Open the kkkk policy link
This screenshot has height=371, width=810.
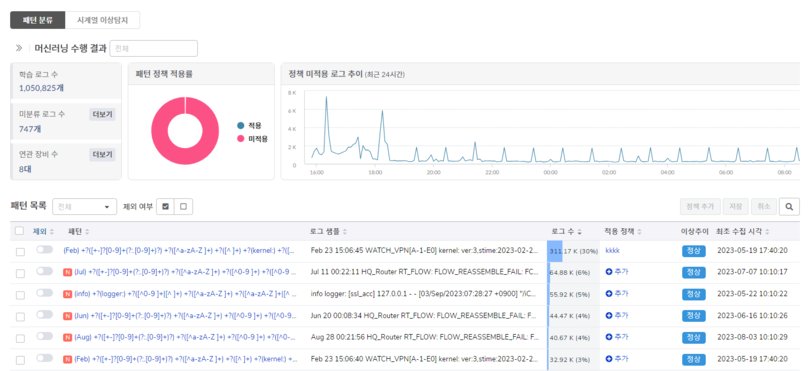(612, 250)
